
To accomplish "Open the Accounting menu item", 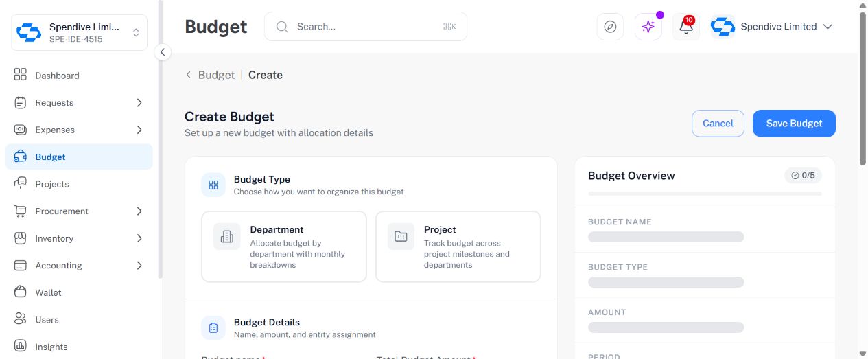I will pos(79,266).
